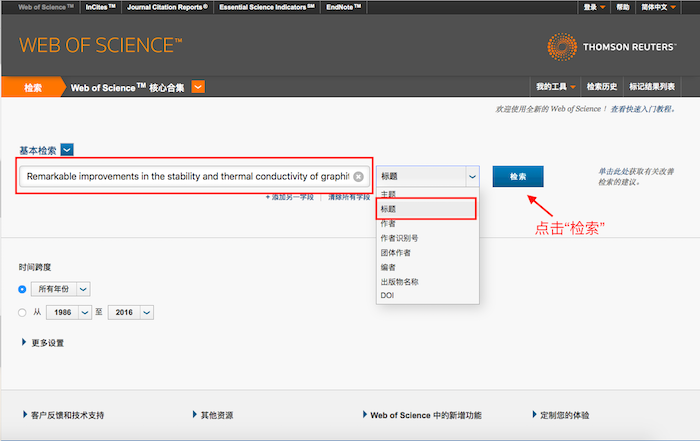700x441 pixels.
Task: Open 我的工具 menu
Action: click(556, 87)
